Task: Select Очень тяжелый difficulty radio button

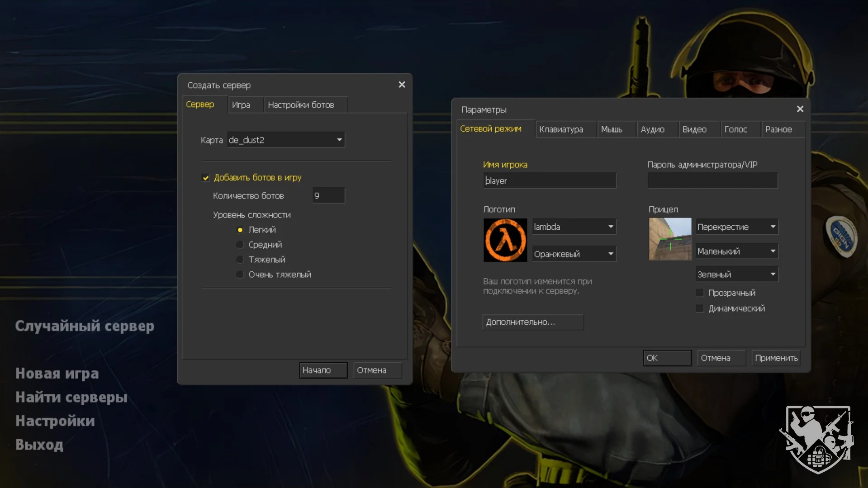Action: point(240,275)
